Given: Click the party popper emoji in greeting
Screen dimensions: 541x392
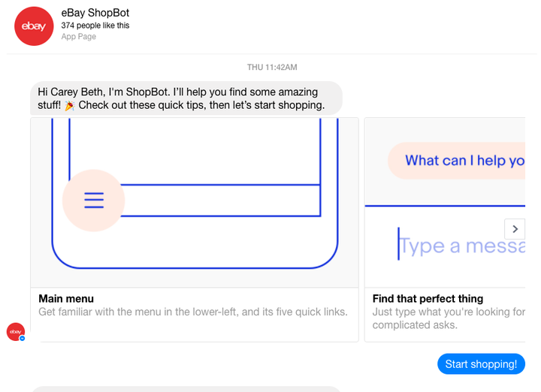Looking at the screenshot, I should 69,105.
